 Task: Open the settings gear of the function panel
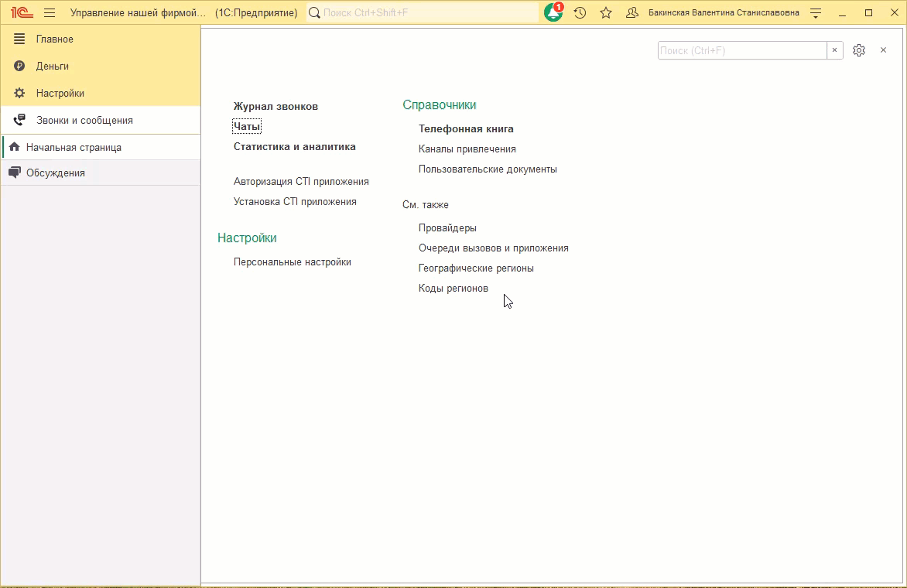pos(859,50)
